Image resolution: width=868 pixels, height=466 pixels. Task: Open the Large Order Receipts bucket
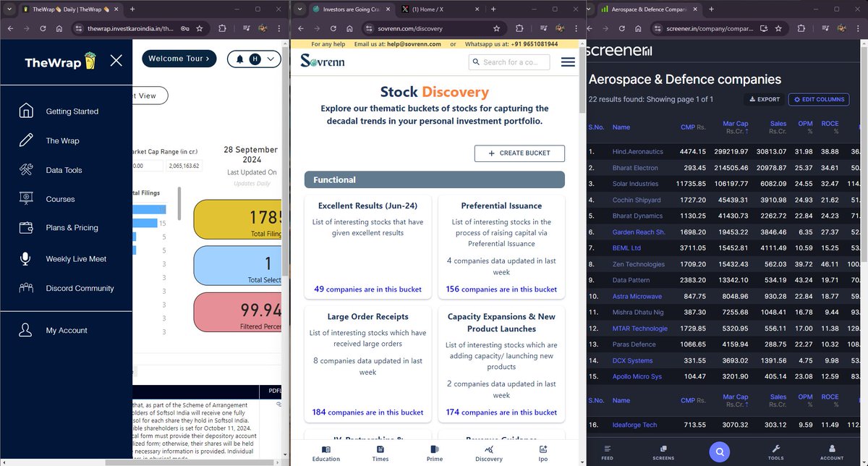coord(367,364)
